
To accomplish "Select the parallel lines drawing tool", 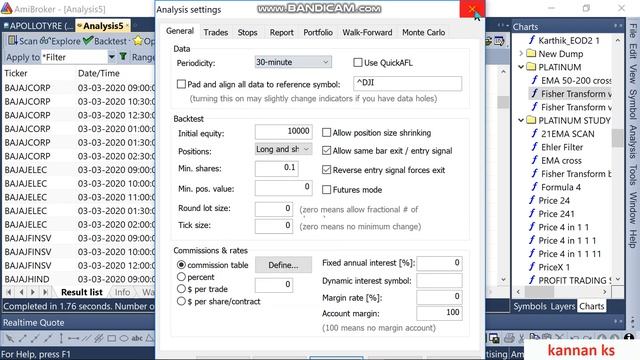I will click(86, 338).
